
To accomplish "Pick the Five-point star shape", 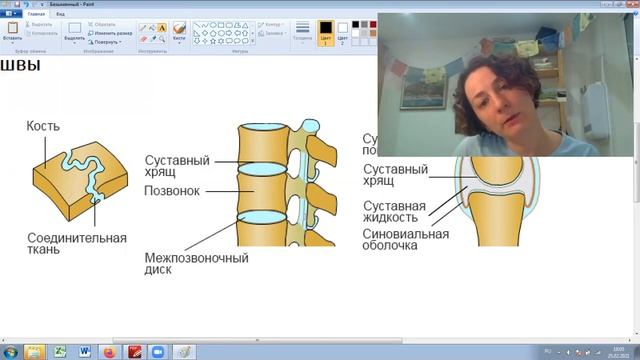I will tap(213, 41).
